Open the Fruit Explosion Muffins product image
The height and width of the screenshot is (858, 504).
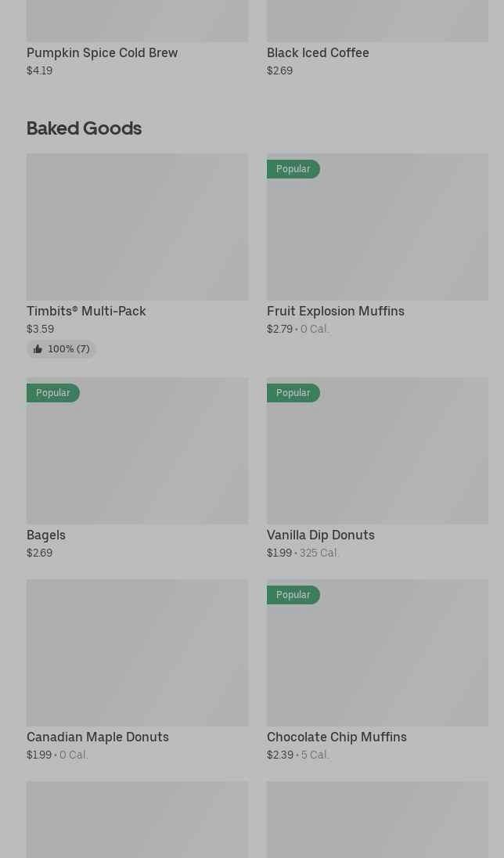377,235
